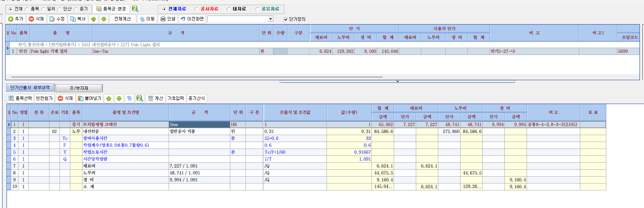Select the 단가산출서 세부내역 tab
644x208 pixels.
pyautogui.click(x=30, y=88)
